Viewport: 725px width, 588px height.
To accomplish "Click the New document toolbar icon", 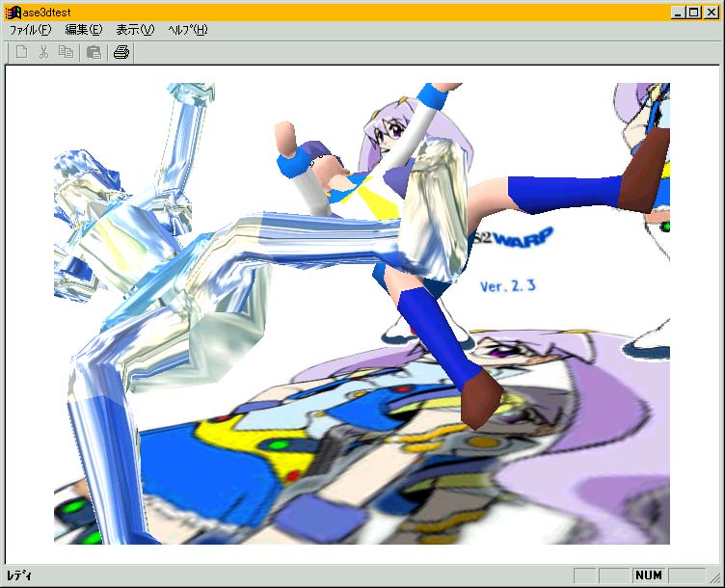I will (x=22, y=52).
